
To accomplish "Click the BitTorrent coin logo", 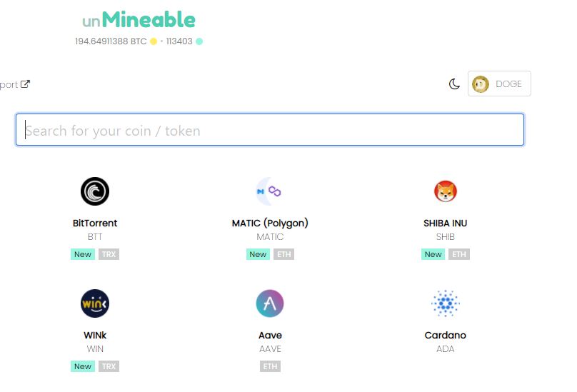I will (95, 191).
